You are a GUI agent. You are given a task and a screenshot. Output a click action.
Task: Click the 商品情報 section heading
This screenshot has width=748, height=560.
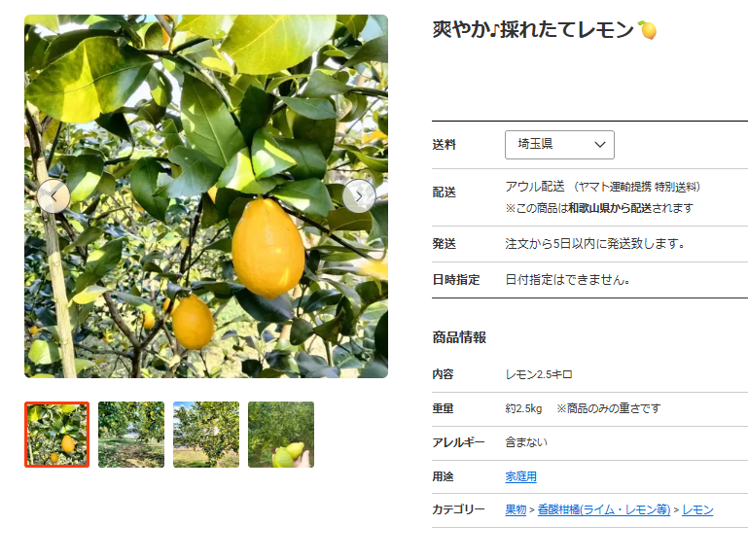click(x=459, y=338)
